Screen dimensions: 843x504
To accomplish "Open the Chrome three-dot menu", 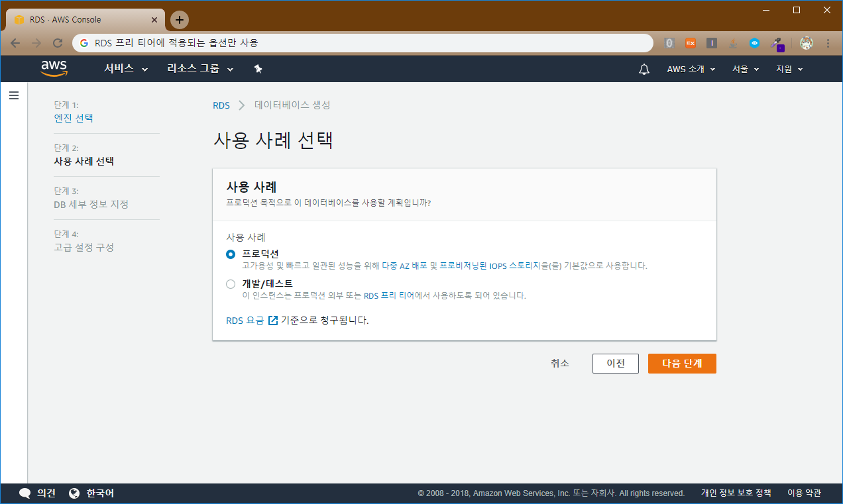I will point(828,43).
